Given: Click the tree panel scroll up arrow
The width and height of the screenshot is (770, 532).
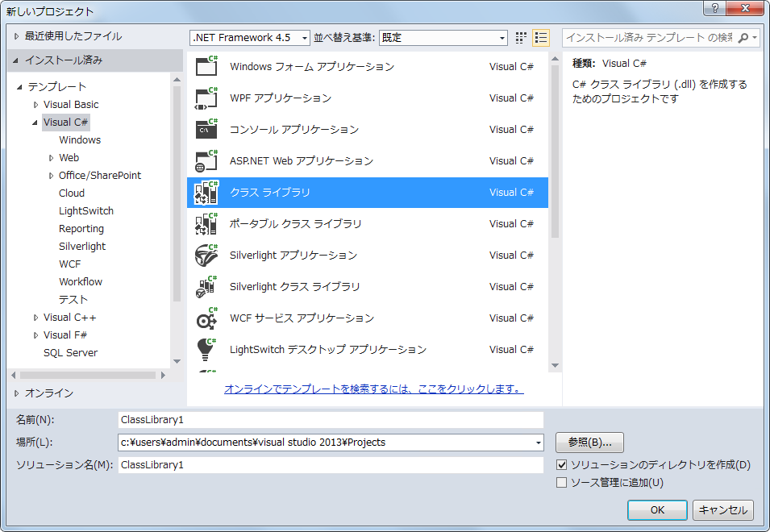Looking at the screenshot, I should pyautogui.click(x=177, y=80).
